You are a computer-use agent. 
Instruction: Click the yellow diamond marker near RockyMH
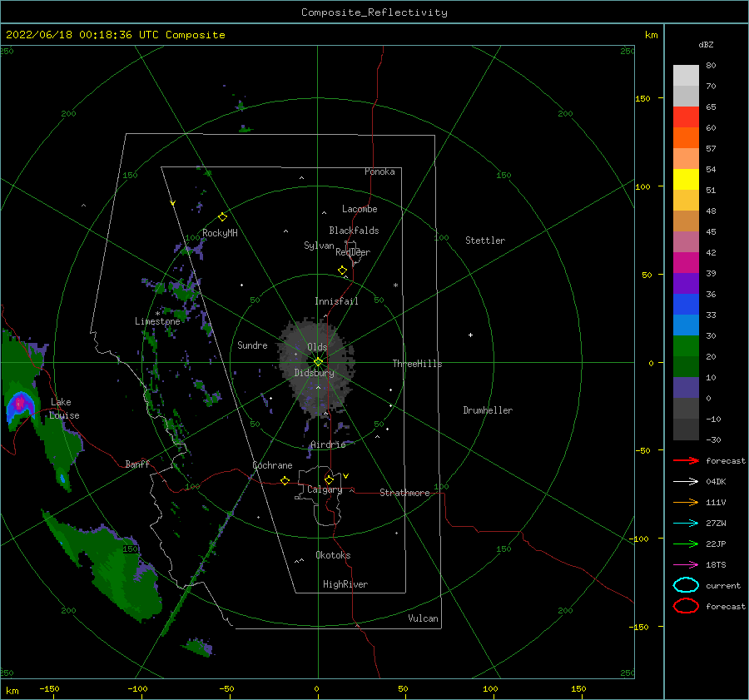222,217
